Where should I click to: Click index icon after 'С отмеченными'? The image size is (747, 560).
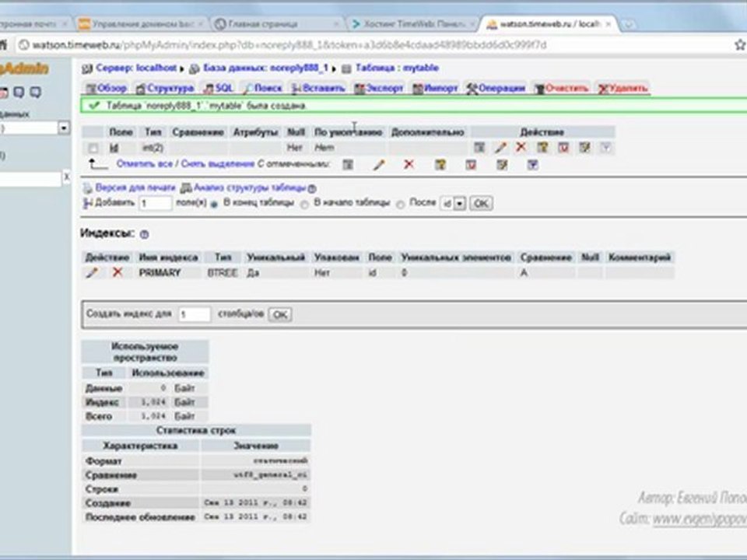pos(502,165)
